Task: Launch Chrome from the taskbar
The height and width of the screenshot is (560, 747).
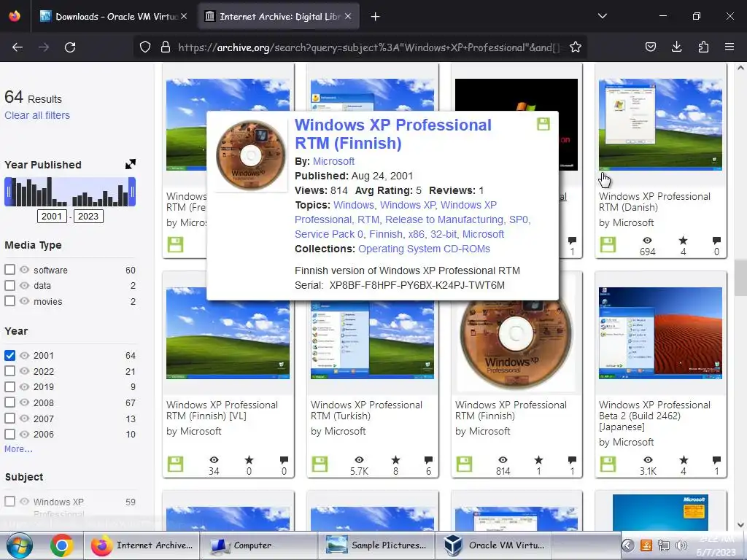Action: 61,545
